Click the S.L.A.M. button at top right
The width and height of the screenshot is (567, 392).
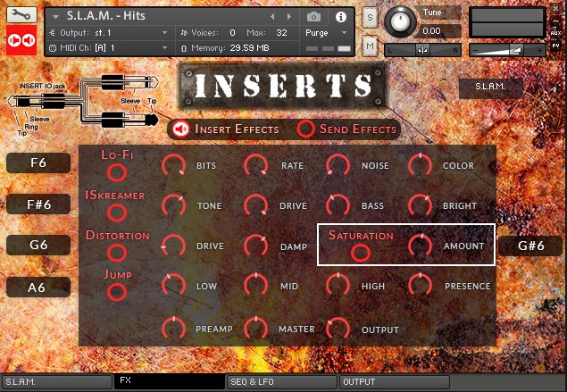(x=491, y=88)
